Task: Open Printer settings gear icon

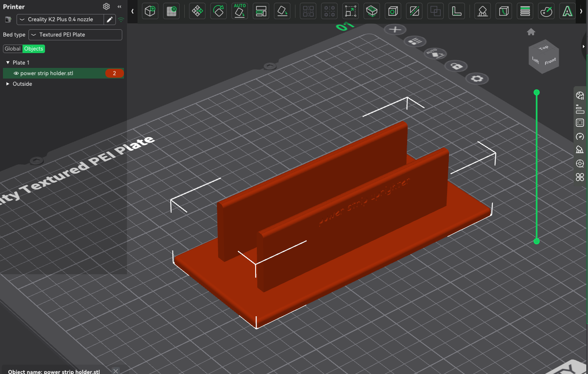Action: click(106, 6)
